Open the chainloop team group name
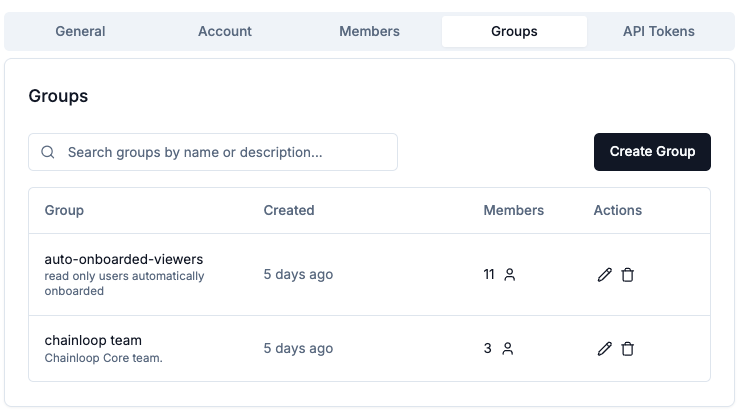The width and height of the screenshot is (743, 417). 93,340
